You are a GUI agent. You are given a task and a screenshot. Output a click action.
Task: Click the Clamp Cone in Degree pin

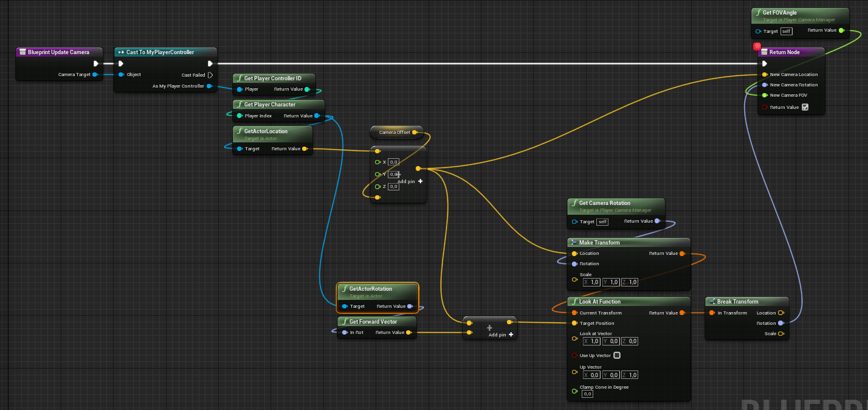click(x=574, y=391)
